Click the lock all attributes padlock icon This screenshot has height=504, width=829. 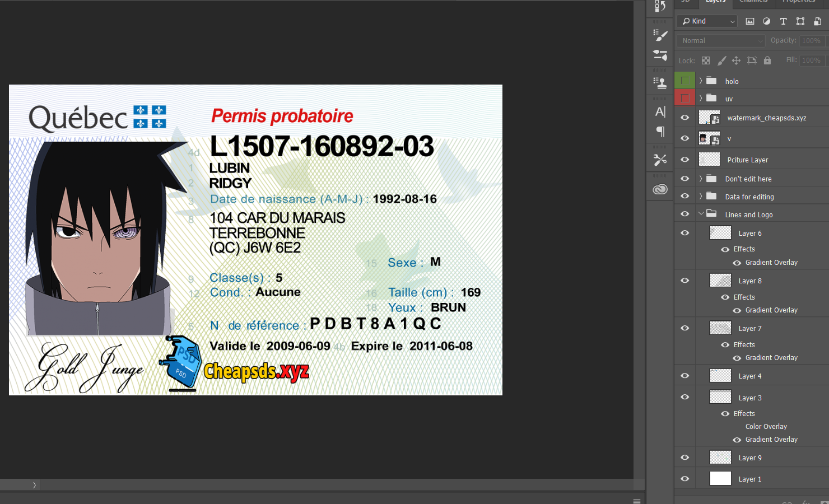tap(767, 60)
